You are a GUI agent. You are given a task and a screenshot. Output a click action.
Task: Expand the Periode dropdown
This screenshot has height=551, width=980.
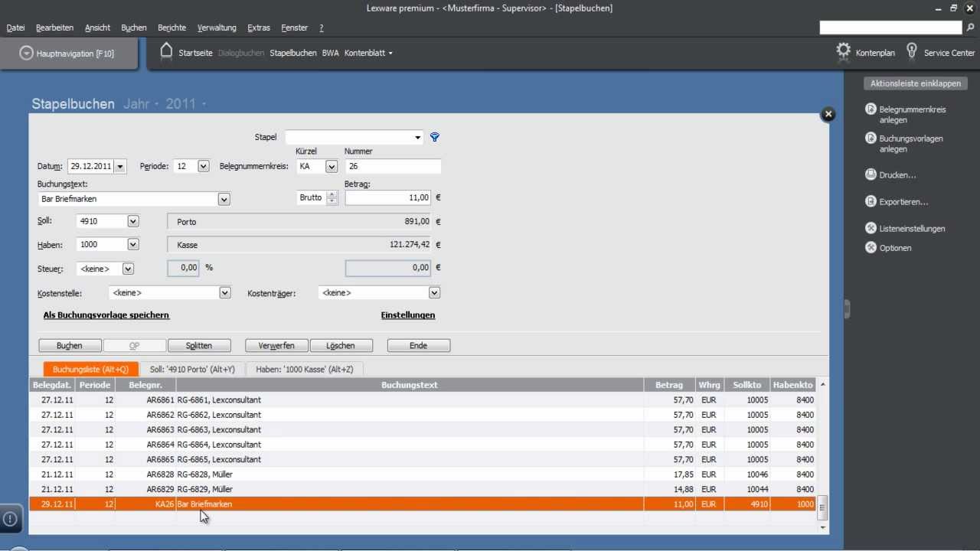(x=203, y=166)
